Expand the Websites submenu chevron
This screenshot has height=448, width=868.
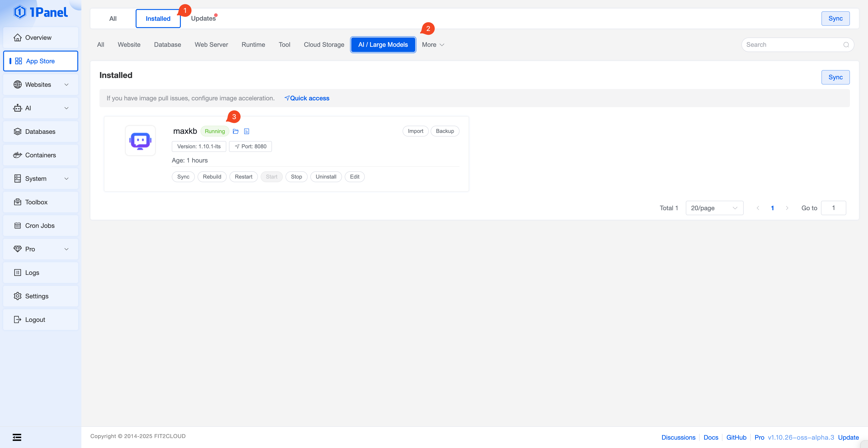[66, 85]
